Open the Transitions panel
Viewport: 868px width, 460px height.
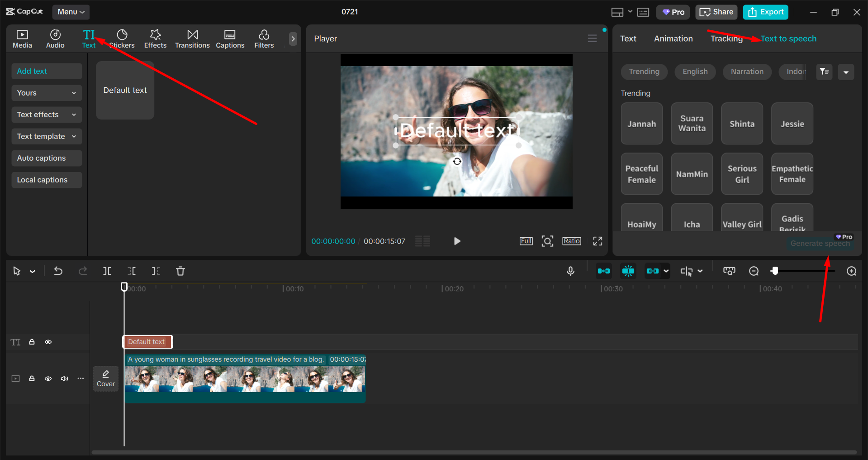click(x=192, y=39)
